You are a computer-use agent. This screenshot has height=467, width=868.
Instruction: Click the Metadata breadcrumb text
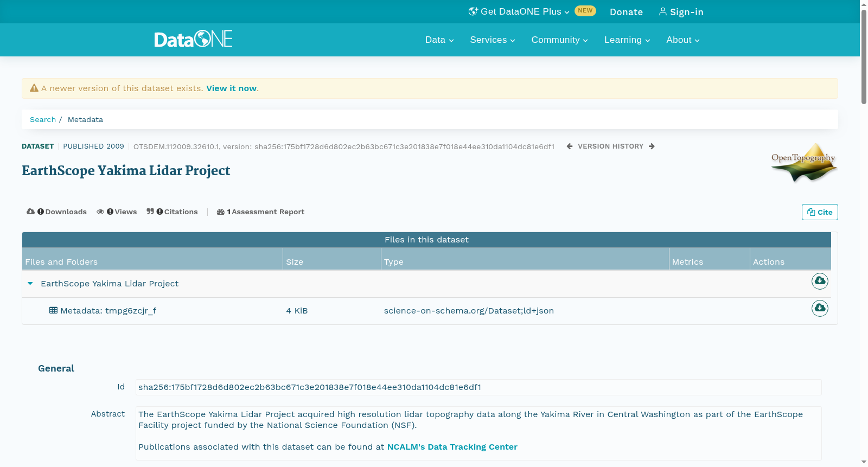[85, 119]
